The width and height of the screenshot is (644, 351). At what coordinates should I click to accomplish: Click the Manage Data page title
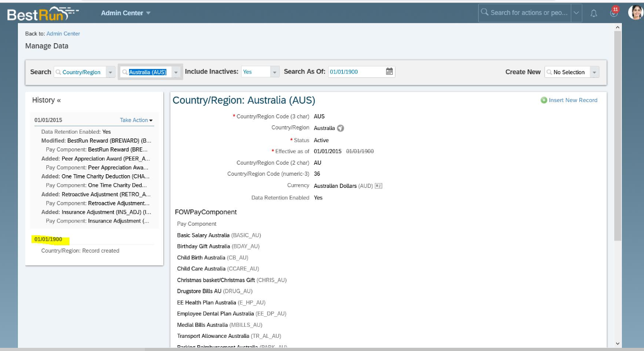coord(47,46)
